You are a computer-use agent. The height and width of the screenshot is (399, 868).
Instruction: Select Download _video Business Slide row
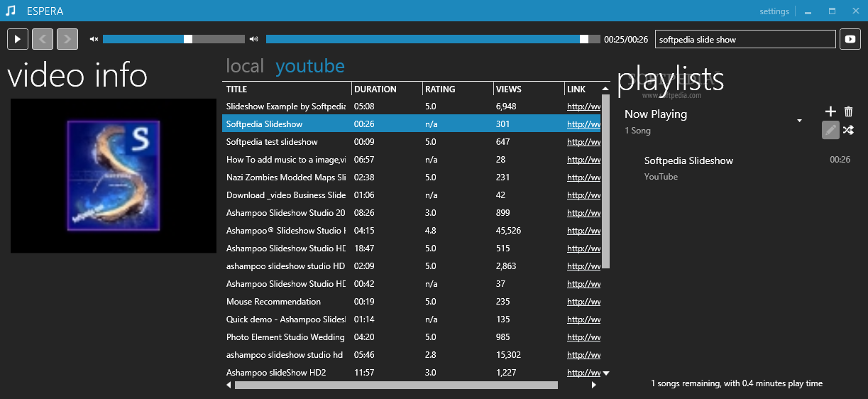411,195
